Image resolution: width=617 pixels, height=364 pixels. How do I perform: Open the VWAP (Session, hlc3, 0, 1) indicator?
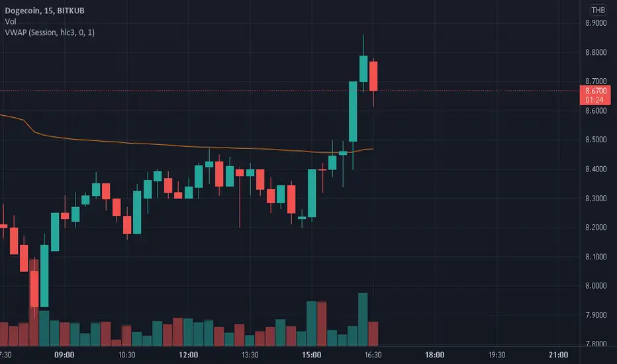click(x=50, y=32)
